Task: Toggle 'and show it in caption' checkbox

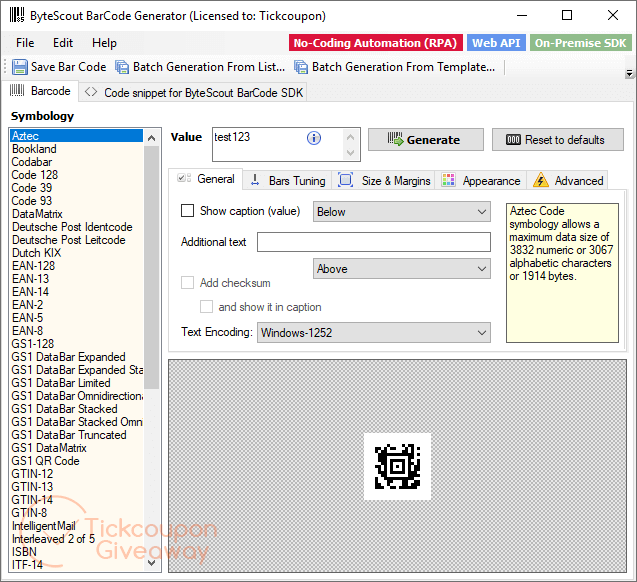Action: [206, 307]
